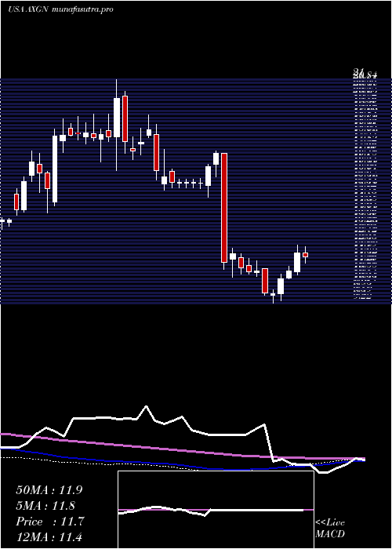The width and height of the screenshot is (392, 549).
Task: Click the '5MA : 11.8' label
Action: coord(45,506)
